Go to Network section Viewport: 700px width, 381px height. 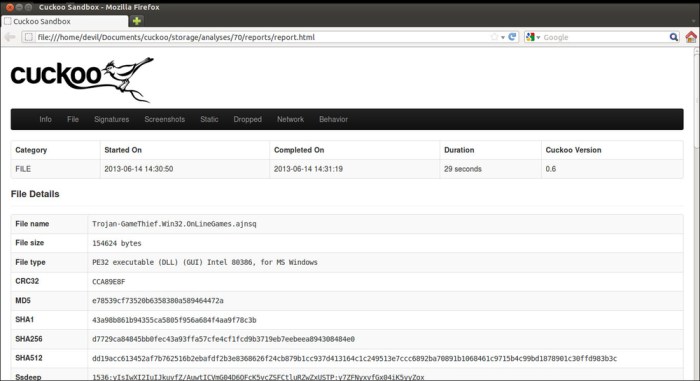point(290,119)
